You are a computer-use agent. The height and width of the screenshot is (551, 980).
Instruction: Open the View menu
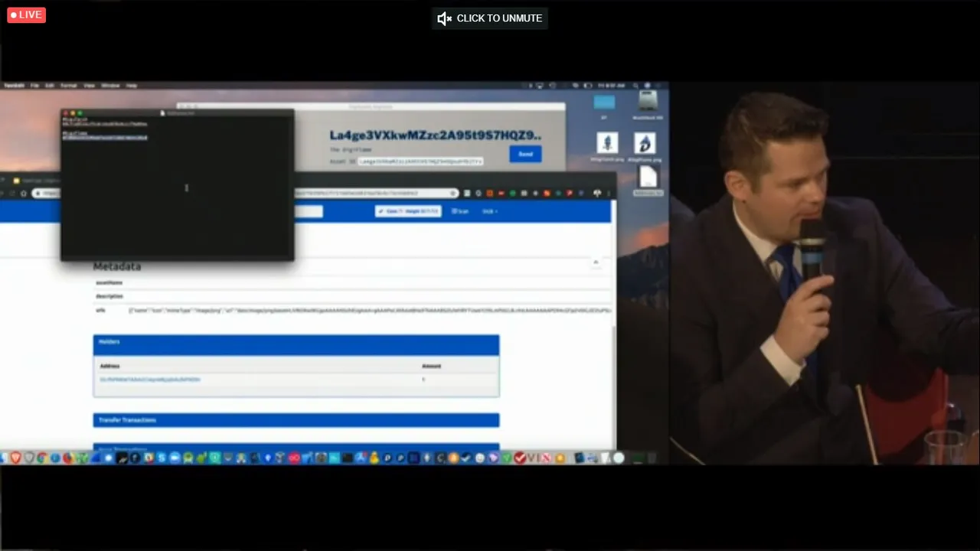pyautogui.click(x=90, y=86)
